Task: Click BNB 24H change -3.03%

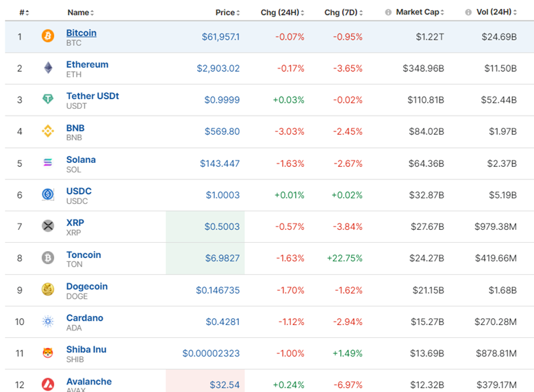Action: coord(290,131)
